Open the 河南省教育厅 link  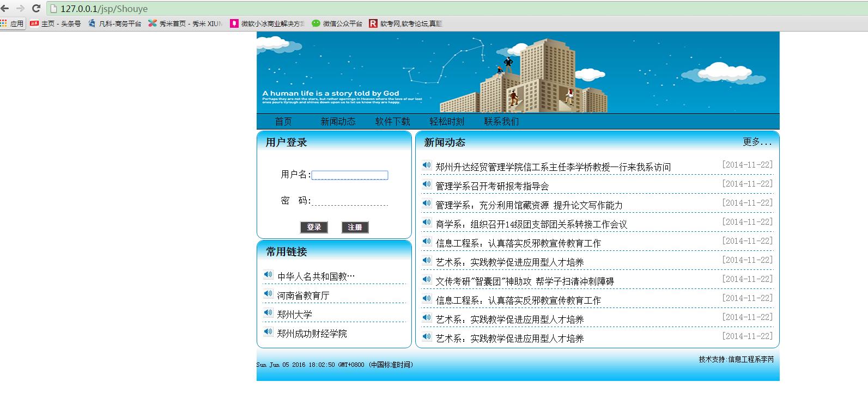pyautogui.click(x=303, y=296)
